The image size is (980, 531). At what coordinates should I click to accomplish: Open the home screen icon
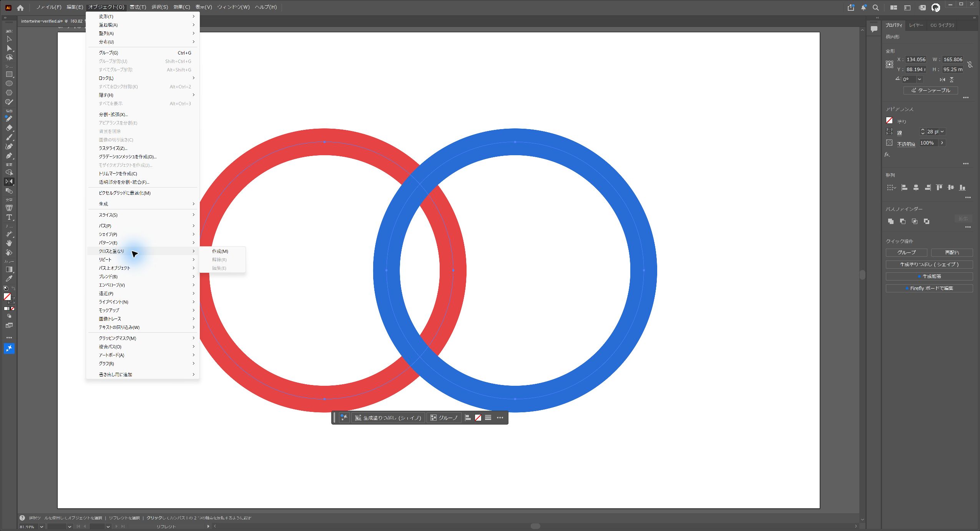pos(20,7)
